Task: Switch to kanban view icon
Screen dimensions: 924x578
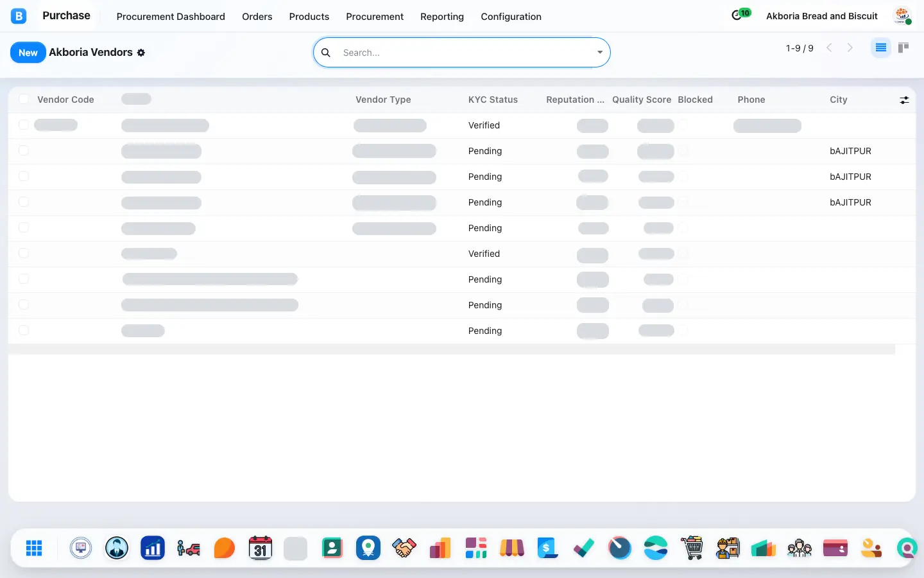Action: [903, 48]
